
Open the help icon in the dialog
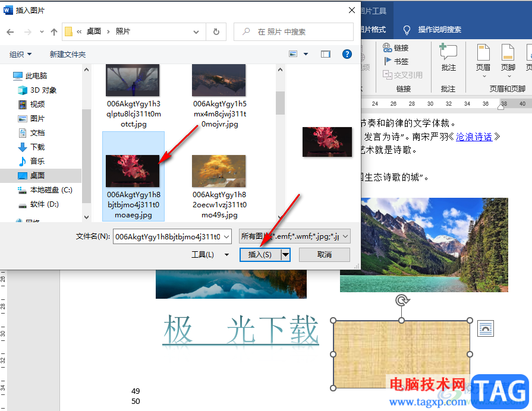(347, 54)
